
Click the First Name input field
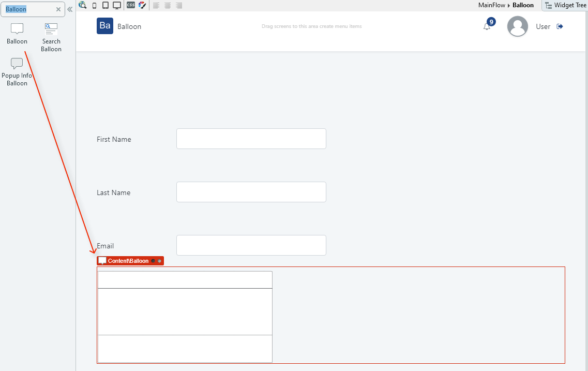[251, 139]
